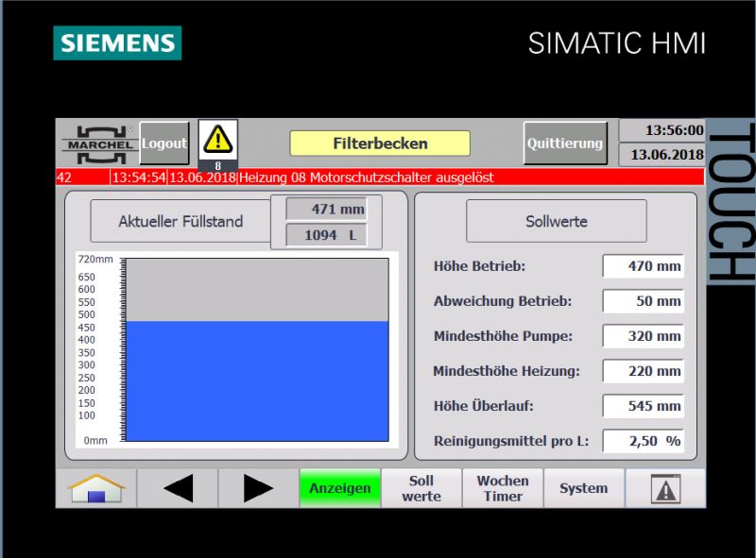Viewport: 756px width, 558px height.
Task: Click the 471 mm level readout
Action: (327, 209)
